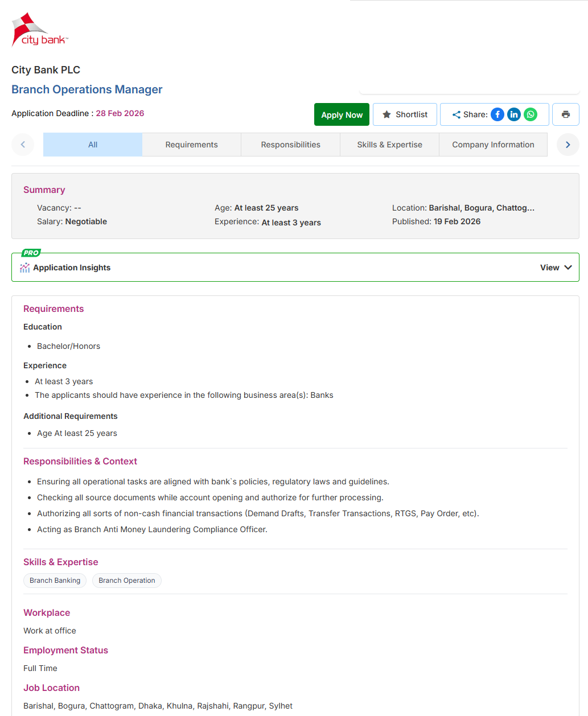Click the Branch Banking skill tag
This screenshot has width=588, height=716.
(55, 581)
